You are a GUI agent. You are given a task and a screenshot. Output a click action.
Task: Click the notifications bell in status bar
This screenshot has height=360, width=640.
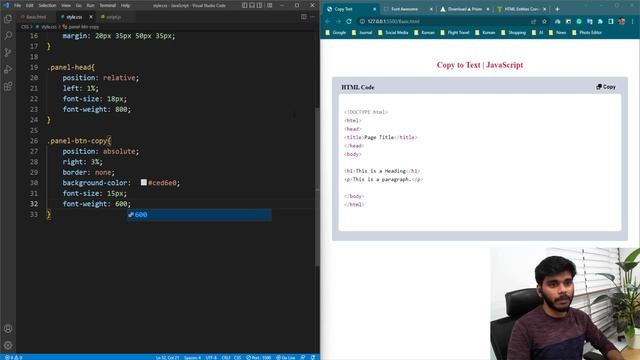coord(313,357)
